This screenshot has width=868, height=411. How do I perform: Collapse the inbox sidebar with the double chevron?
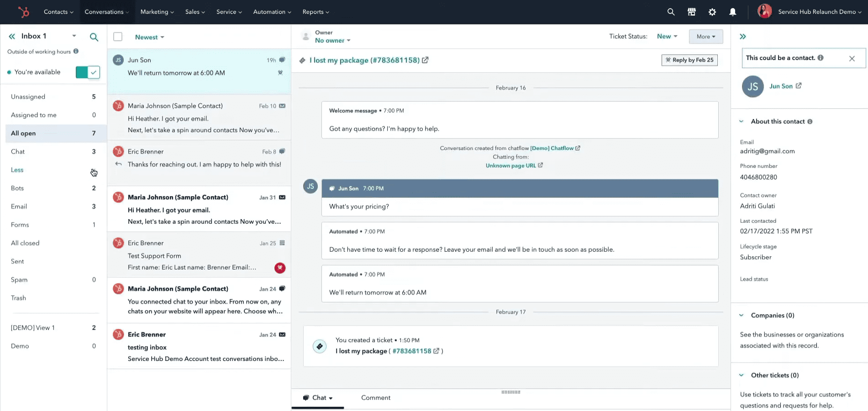click(12, 36)
